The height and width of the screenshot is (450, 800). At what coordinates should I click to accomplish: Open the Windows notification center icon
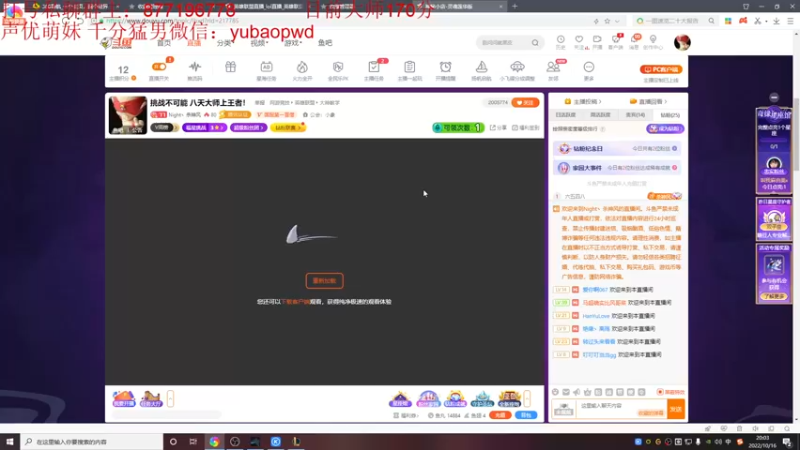(x=787, y=441)
